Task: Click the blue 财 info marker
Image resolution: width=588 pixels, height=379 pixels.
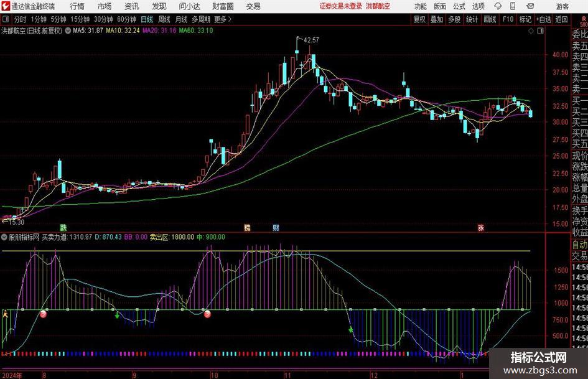Action: [276, 227]
